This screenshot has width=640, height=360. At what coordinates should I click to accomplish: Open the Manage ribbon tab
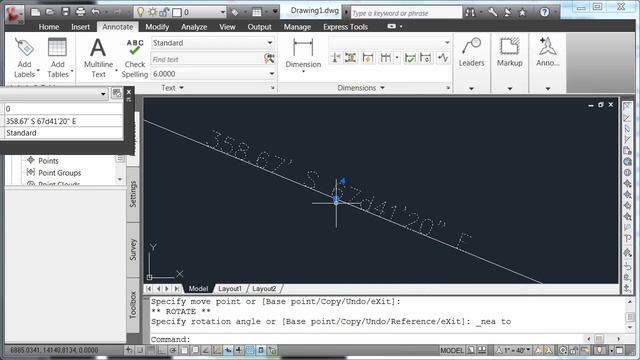(297, 27)
